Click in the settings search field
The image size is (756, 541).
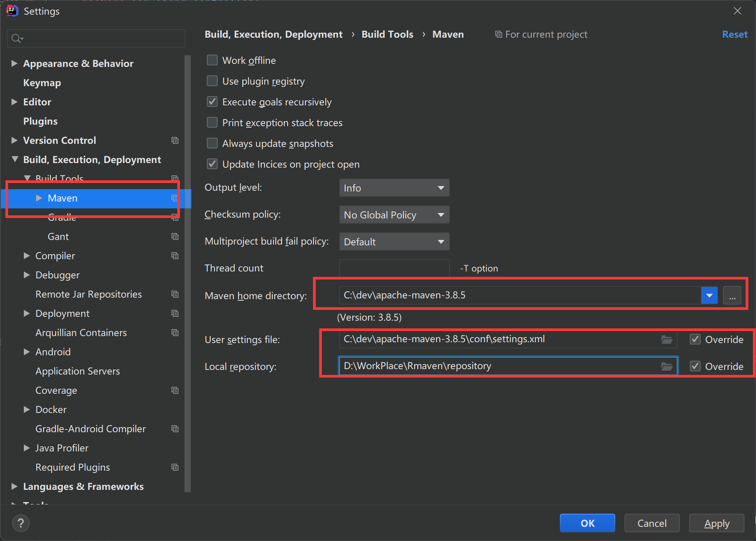coord(96,38)
